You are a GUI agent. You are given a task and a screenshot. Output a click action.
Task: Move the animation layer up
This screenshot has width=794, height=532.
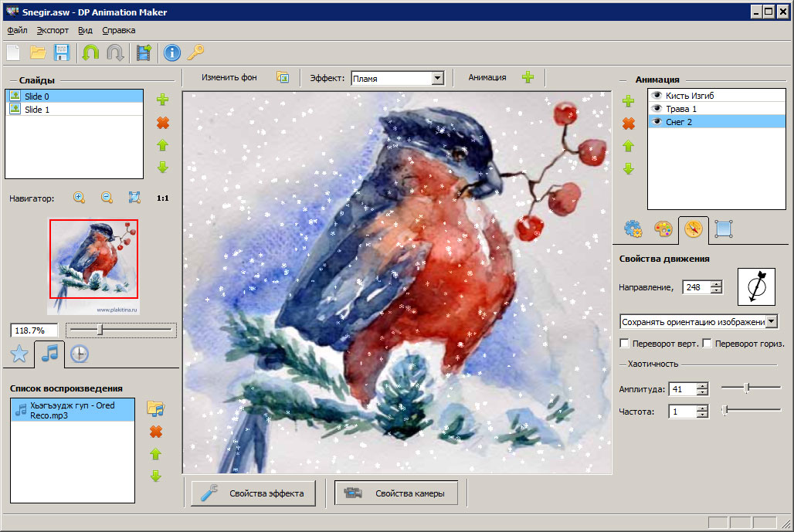point(629,146)
